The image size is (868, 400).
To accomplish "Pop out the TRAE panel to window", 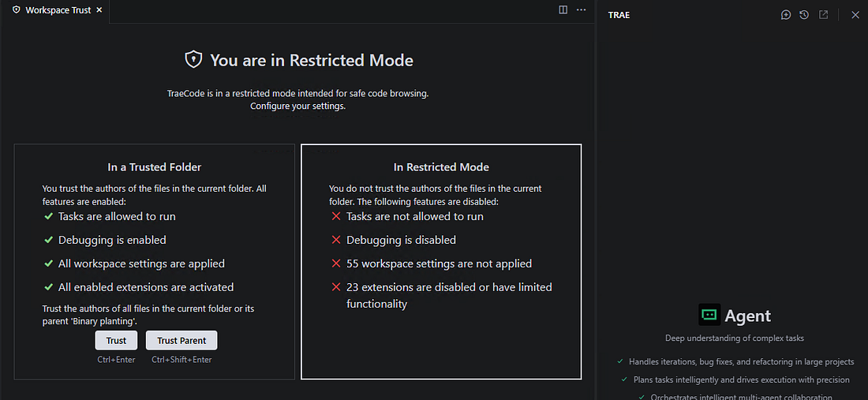I will click(823, 15).
